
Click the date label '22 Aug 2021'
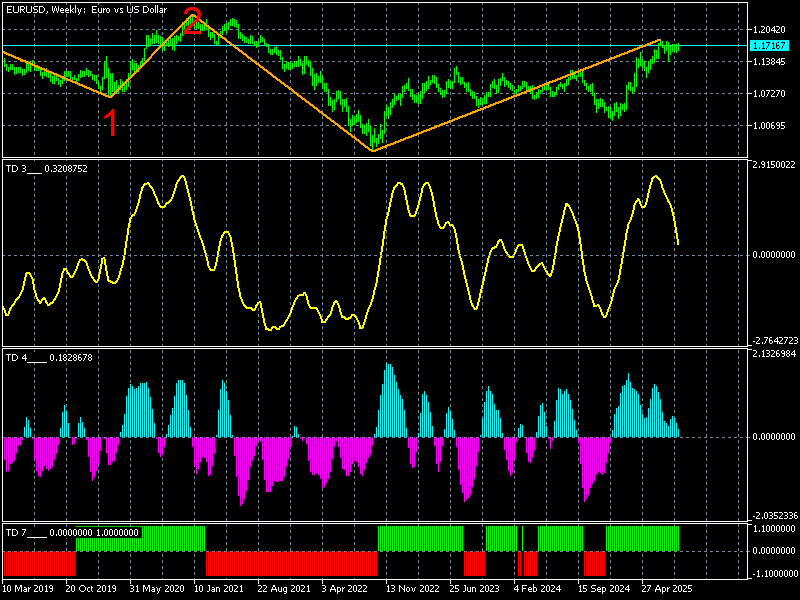click(284, 589)
